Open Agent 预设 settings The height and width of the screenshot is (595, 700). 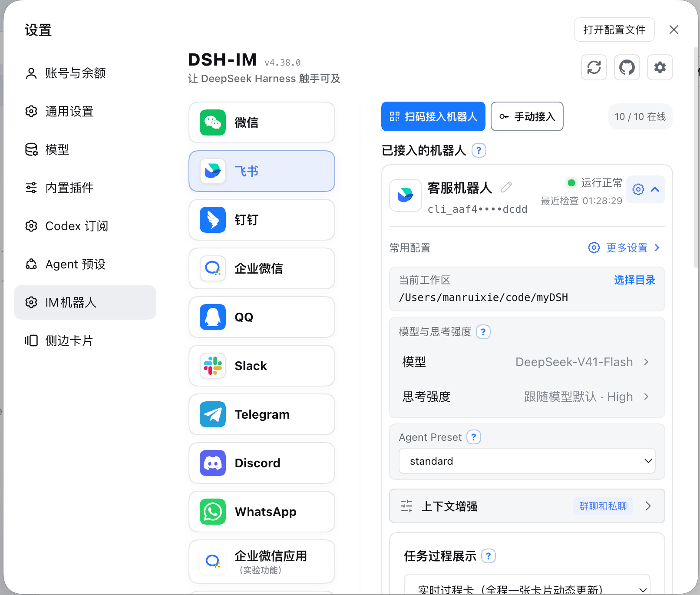tap(85, 264)
